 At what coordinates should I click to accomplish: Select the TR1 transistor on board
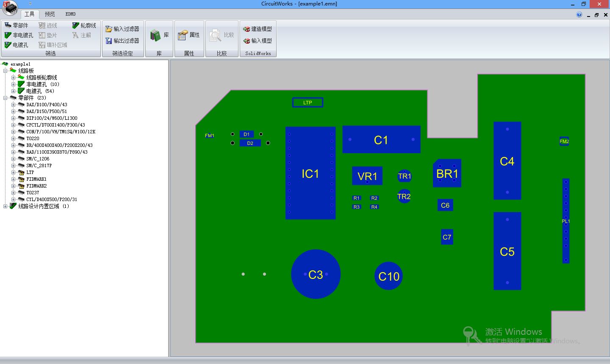[405, 176]
